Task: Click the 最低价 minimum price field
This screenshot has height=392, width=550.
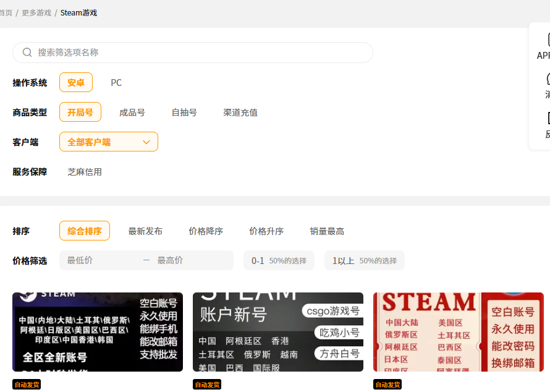Action: 99,260
